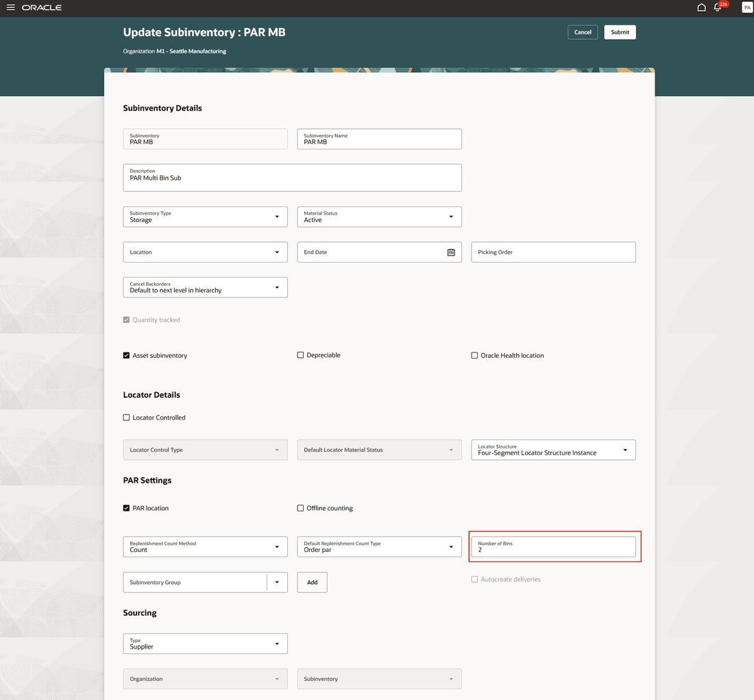This screenshot has width=754, height=700.
Task: Click the Number of Bins field
Action: coord(553,547)
